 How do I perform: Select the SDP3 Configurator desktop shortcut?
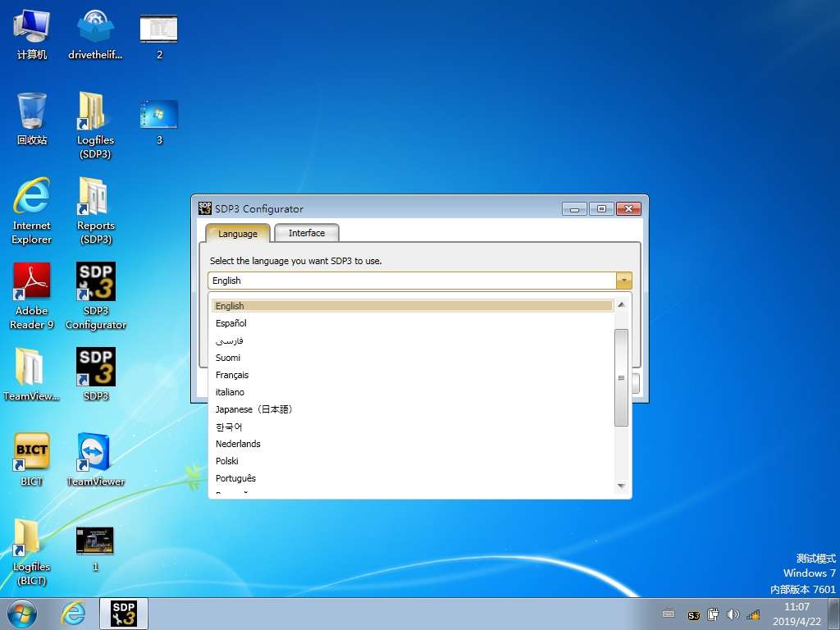[95, 295]
